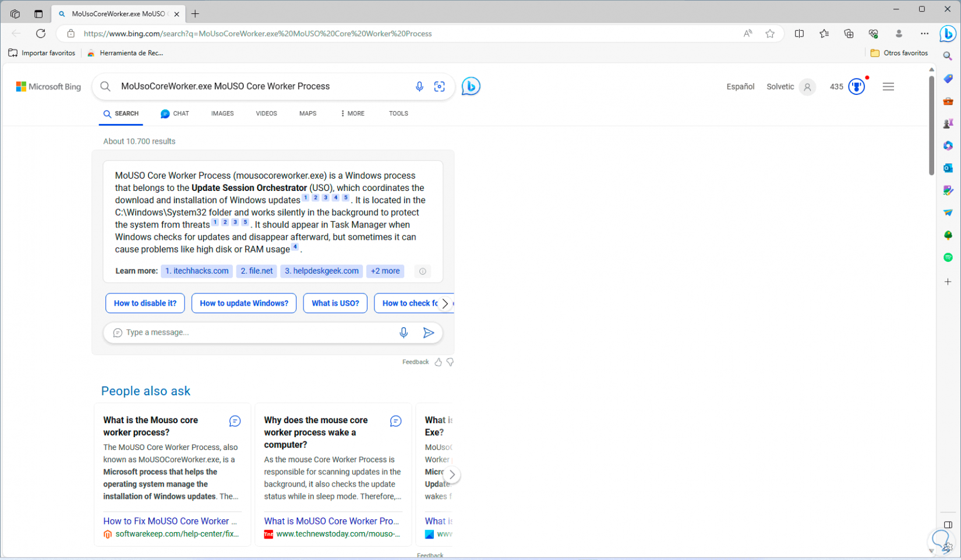Expand the MORE dropdown menu
Screen dimensions: 961x560
[352, 114]
